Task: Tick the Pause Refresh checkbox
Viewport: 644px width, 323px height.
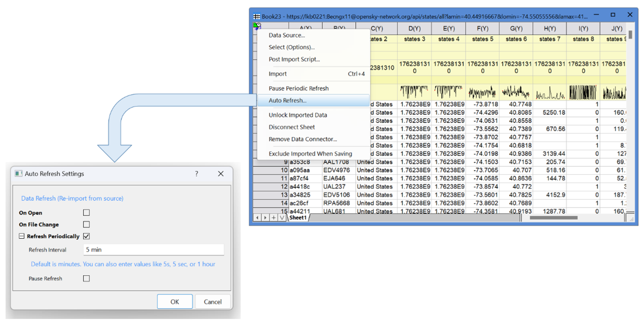Action: pyautogui.click(x=86, y=278)
